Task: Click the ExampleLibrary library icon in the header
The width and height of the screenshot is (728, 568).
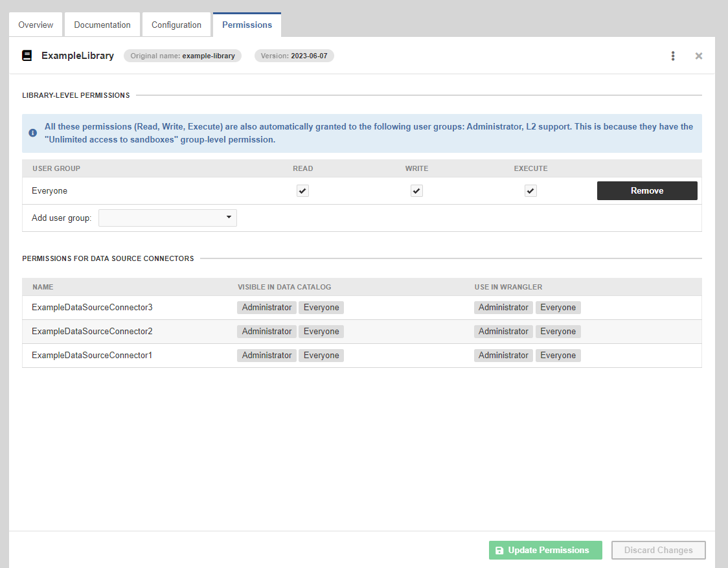Action: 26,56
